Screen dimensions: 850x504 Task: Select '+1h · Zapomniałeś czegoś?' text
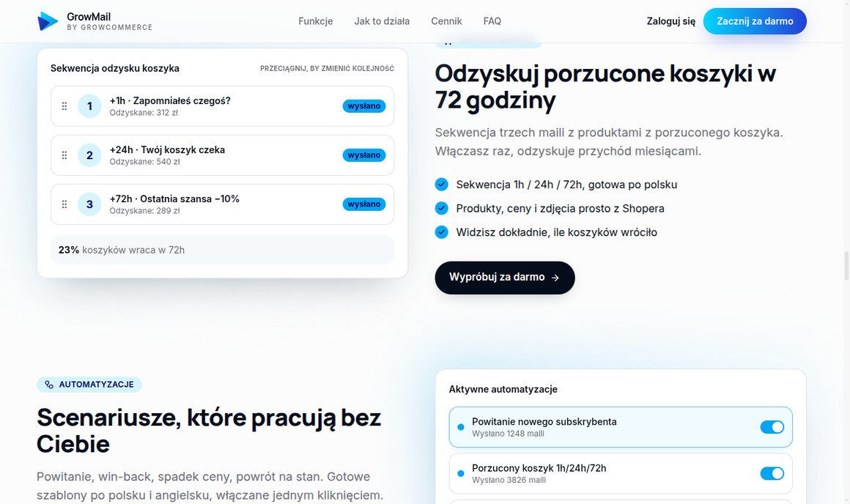click(170, 101)
